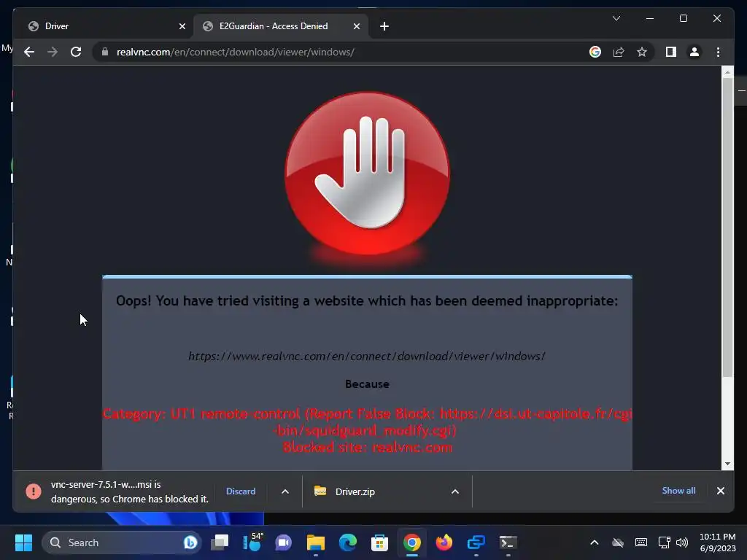Bookmark this tab with star icon

pos(642,52)
